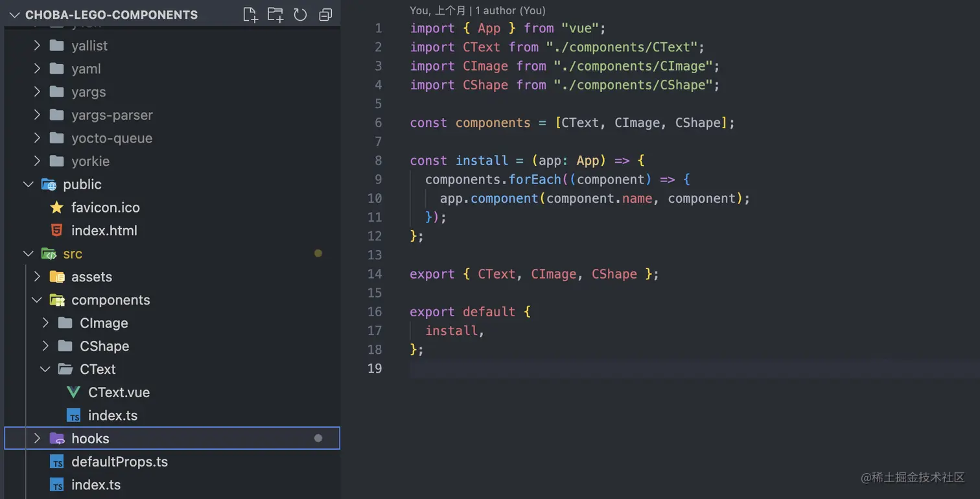Click the forEach method call in code
This screenshot has height=499, width=980.
(535, 180)
